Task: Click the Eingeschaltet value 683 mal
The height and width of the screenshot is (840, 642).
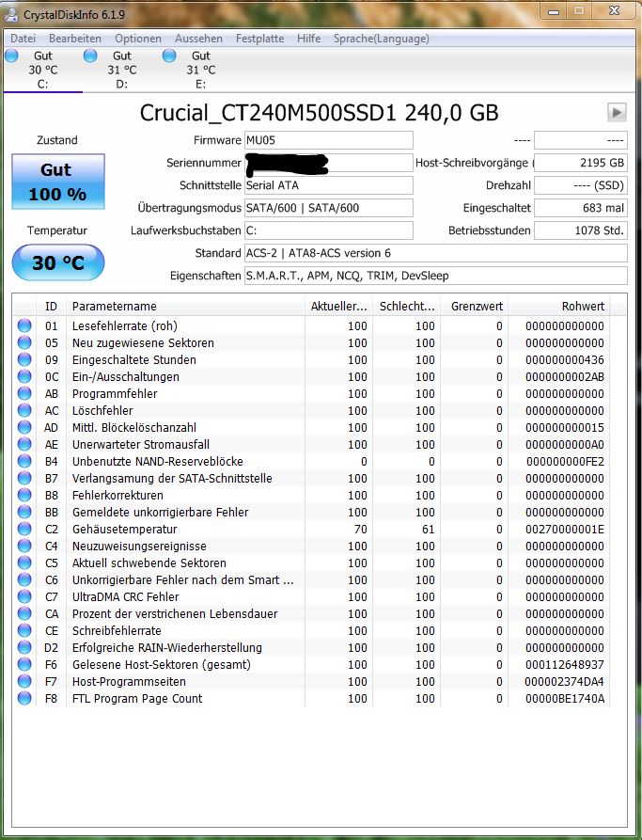Action: (x=580, y=208)
